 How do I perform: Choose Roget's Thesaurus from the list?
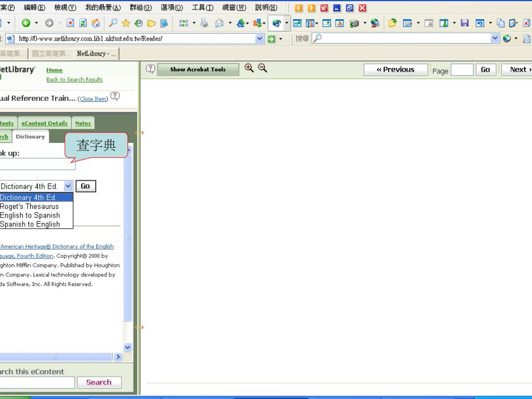36,206
